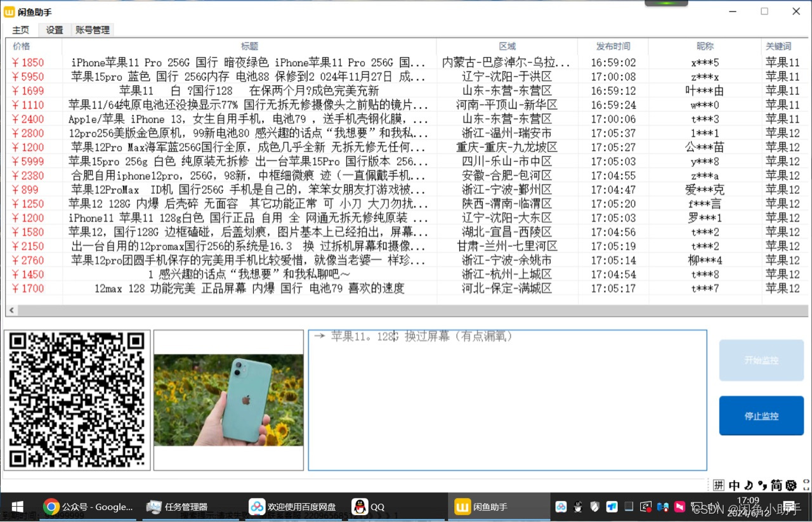
Task: Click the pink square tray icon
Action: coord(679,507)
